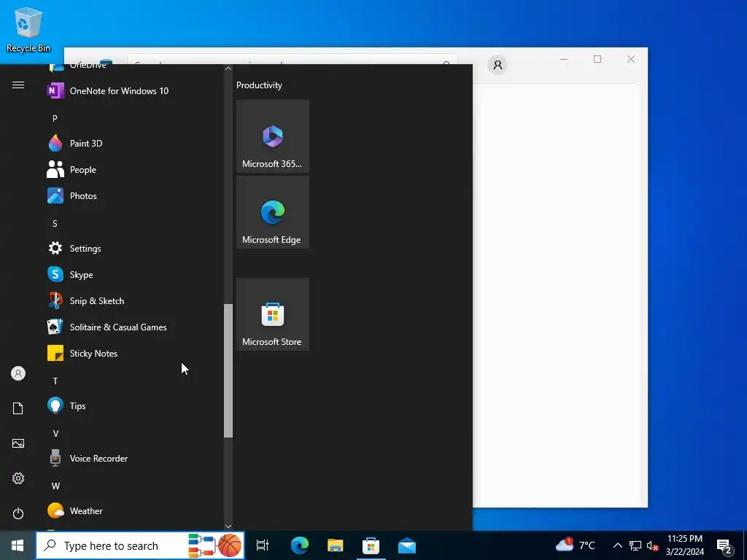Jump to the letter W section header

(x=55, y=486)
